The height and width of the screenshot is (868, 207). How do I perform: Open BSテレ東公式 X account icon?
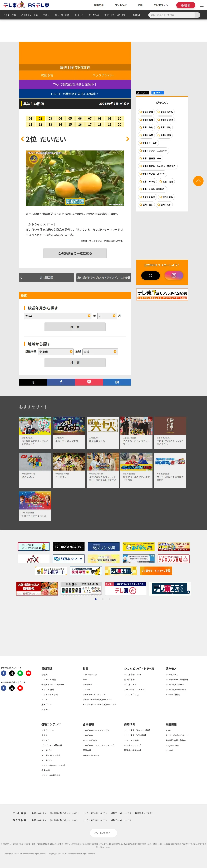12,688
